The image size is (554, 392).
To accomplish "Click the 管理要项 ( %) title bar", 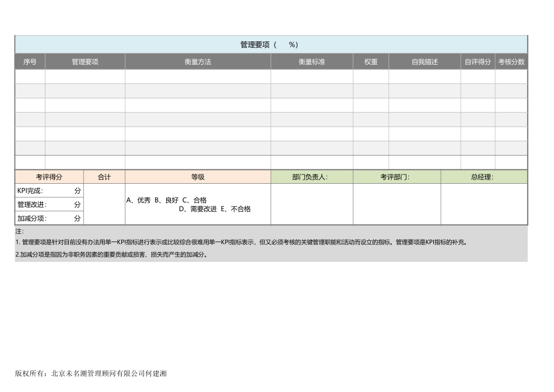I will [271, 44].
